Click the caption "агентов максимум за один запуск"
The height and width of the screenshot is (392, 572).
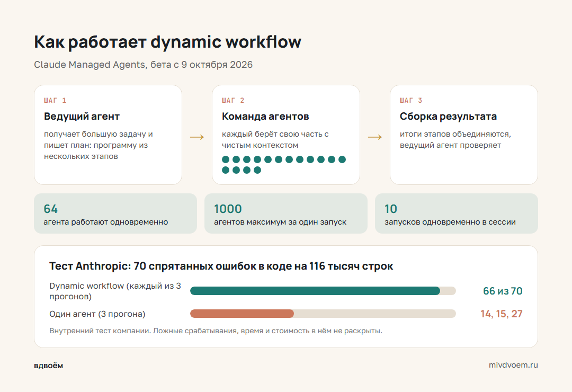(x=280, y=222)
